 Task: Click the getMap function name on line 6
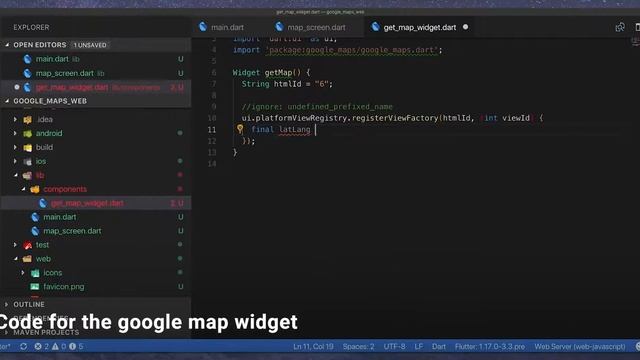click(x=278, y=73)
